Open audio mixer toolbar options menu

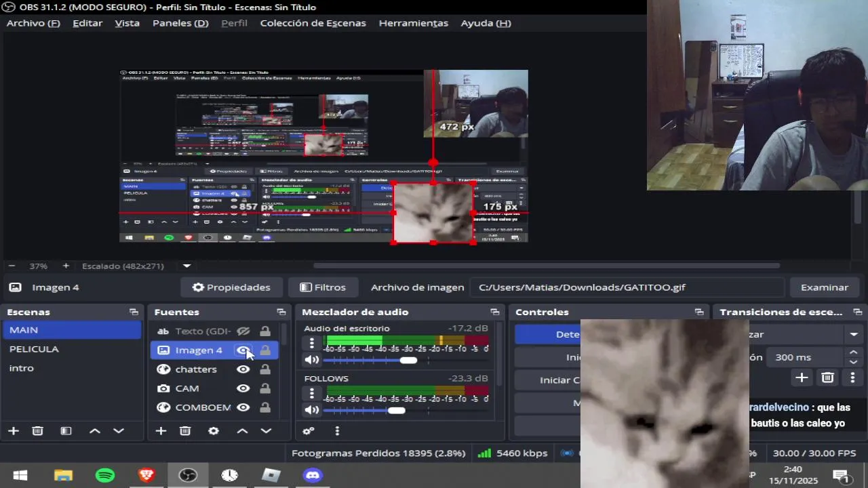click(x=337, y=431)
